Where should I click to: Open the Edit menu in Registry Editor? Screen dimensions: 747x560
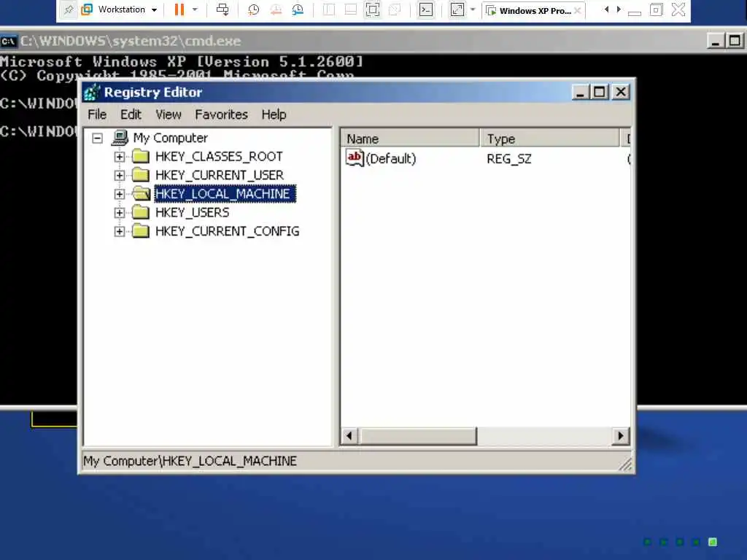click(x=131, y=114)
